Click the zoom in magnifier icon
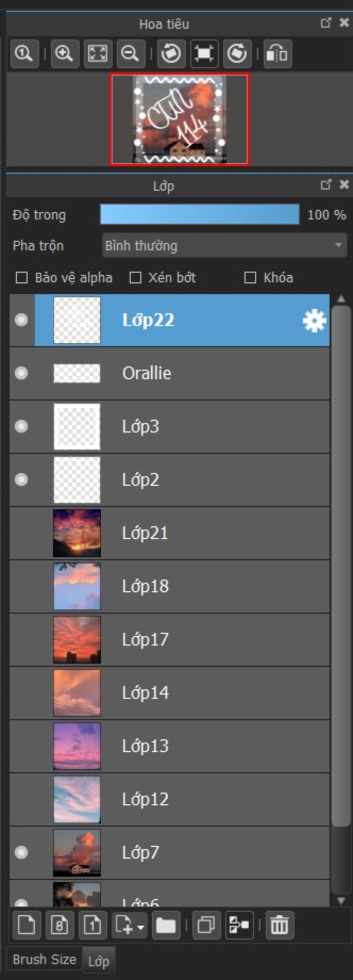 [64, 54]
